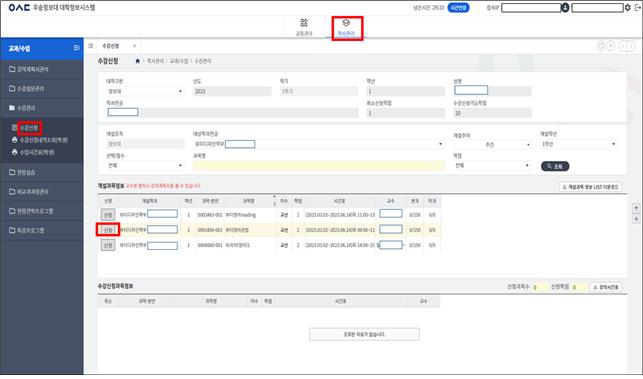Click the 년도 field showing 2023
Image resolution: width=643 pixels, height=379 pixels.
(x=232, y=91)
